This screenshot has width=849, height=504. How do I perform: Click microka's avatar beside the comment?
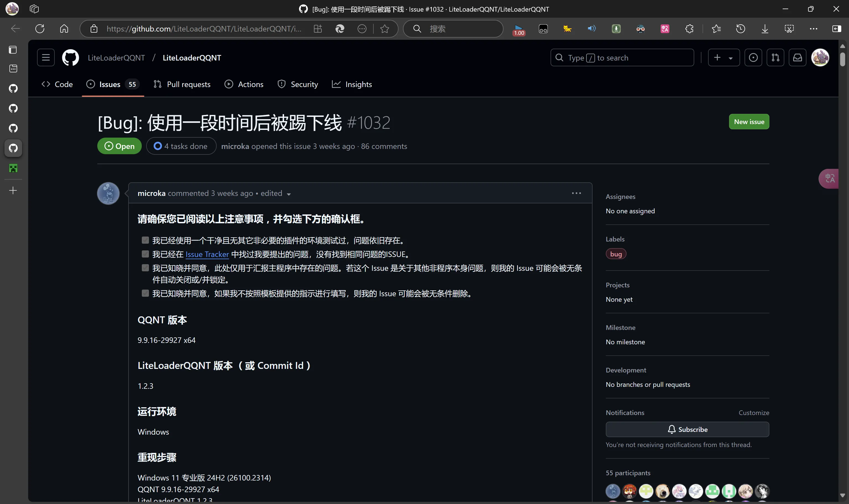(108, 193)
